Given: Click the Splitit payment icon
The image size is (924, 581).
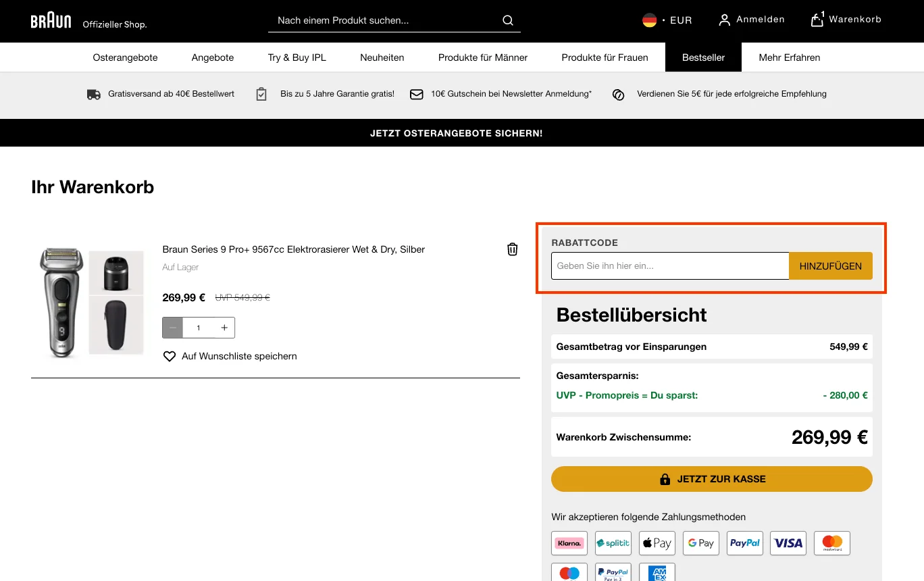Looking at the screenshot, I should pos(613,543).
